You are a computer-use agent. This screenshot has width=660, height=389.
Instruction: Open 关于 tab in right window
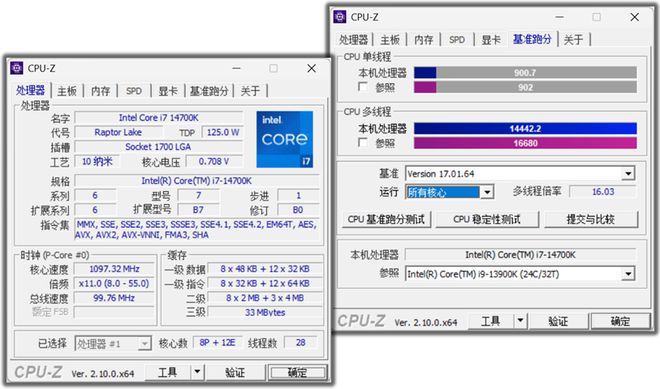(x=573, y=40)
